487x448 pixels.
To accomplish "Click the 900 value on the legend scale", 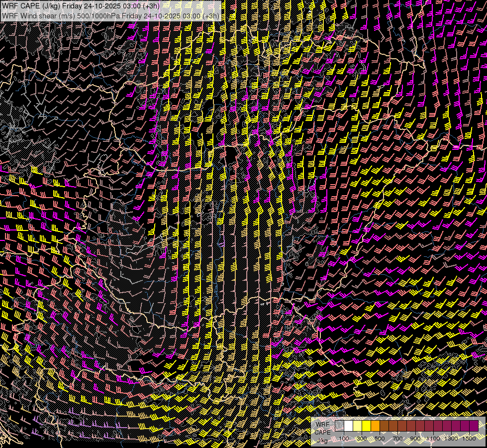I will [415, 439].
